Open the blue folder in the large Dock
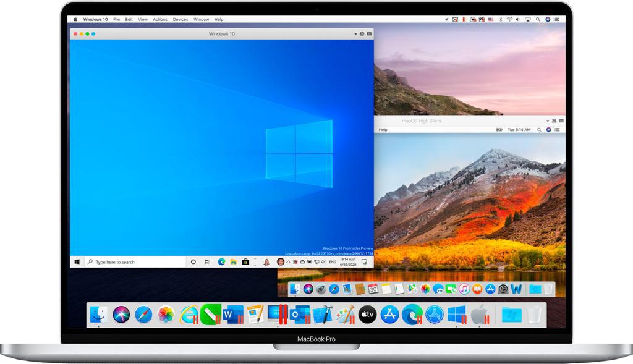The width and height of the screenshot is (633, 364). point(511,315)
